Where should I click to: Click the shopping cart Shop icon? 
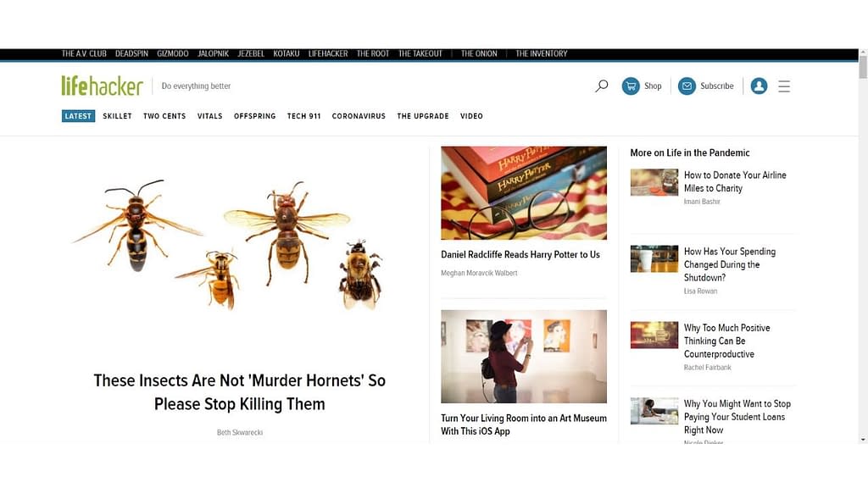point(631,86)
